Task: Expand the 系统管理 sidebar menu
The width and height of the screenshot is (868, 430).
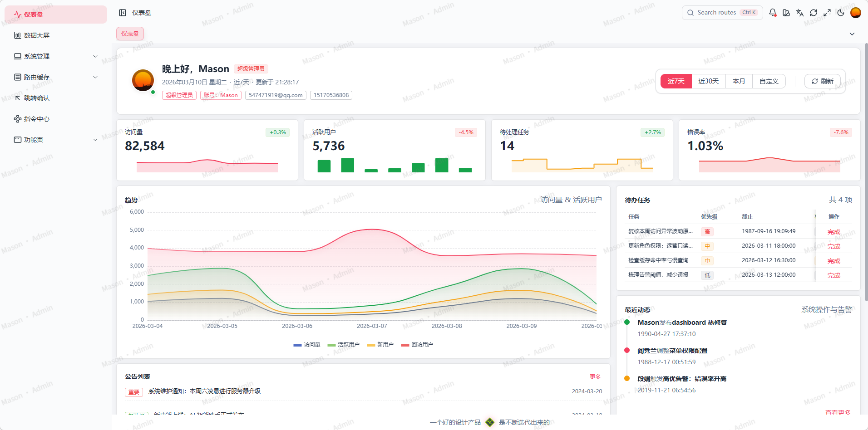Action: pyautogui.click(x=55, y=56)
